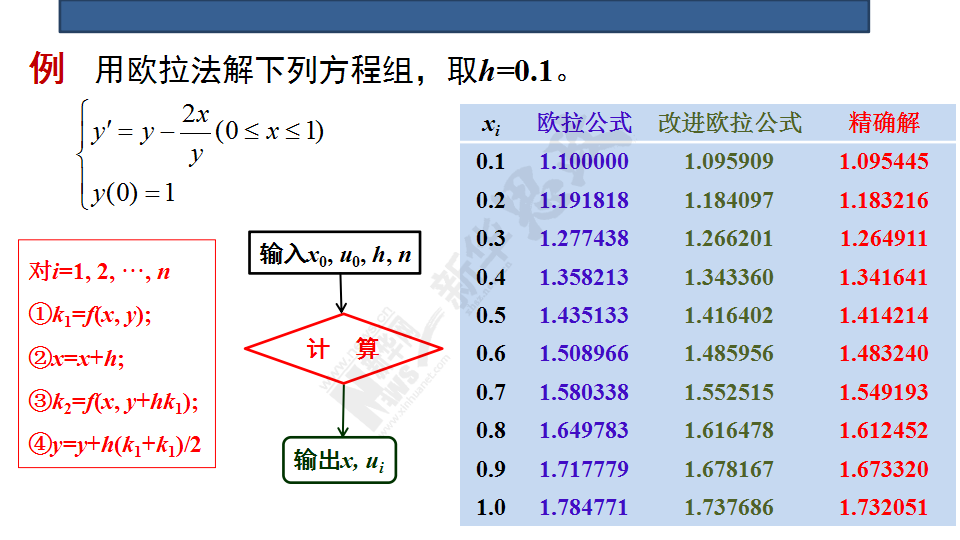Click the green 输出x, ui box

click(x=339, y=460)
